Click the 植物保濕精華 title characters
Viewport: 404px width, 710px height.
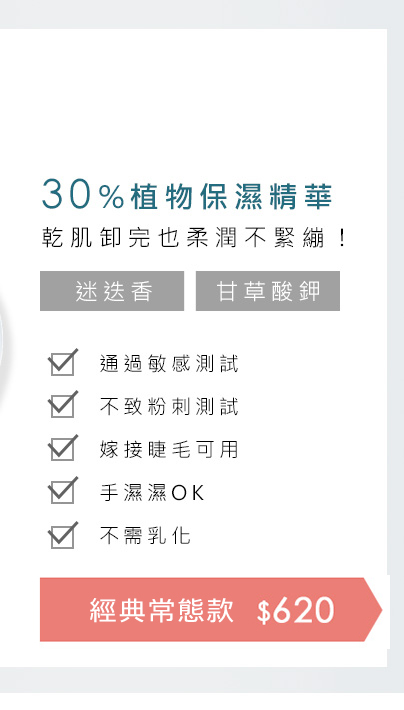click(x=231, y=197)
